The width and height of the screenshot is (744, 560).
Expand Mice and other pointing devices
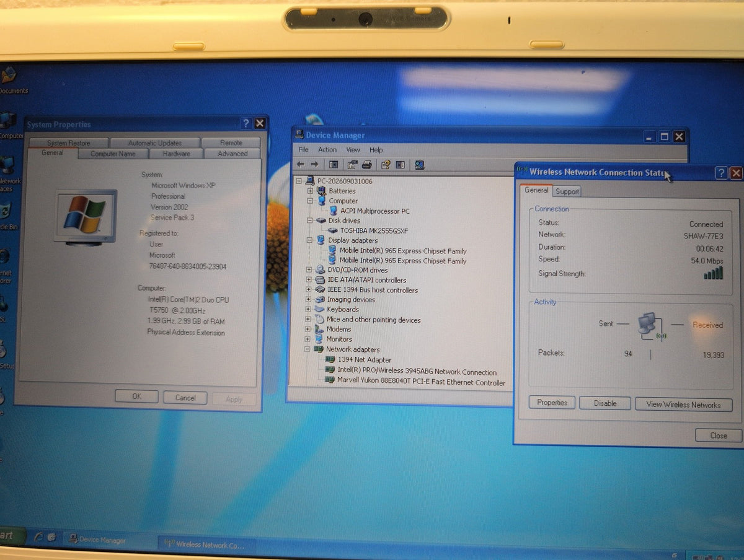pos(308,320)
